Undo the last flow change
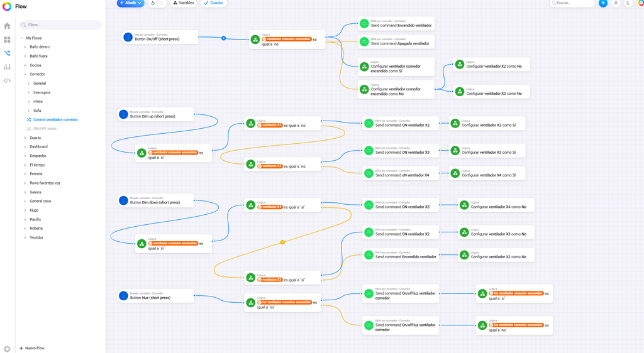This screenshot has width=644, height=353. click(153, 3)
